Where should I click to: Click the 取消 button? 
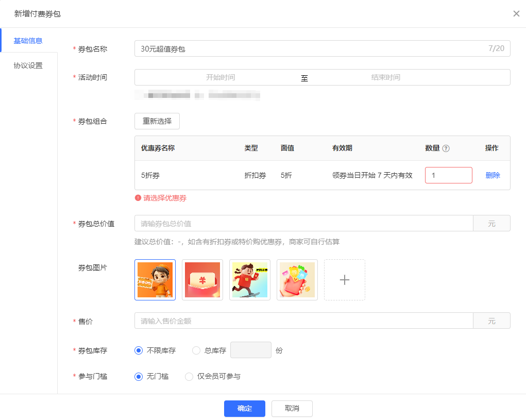point(292,409)
